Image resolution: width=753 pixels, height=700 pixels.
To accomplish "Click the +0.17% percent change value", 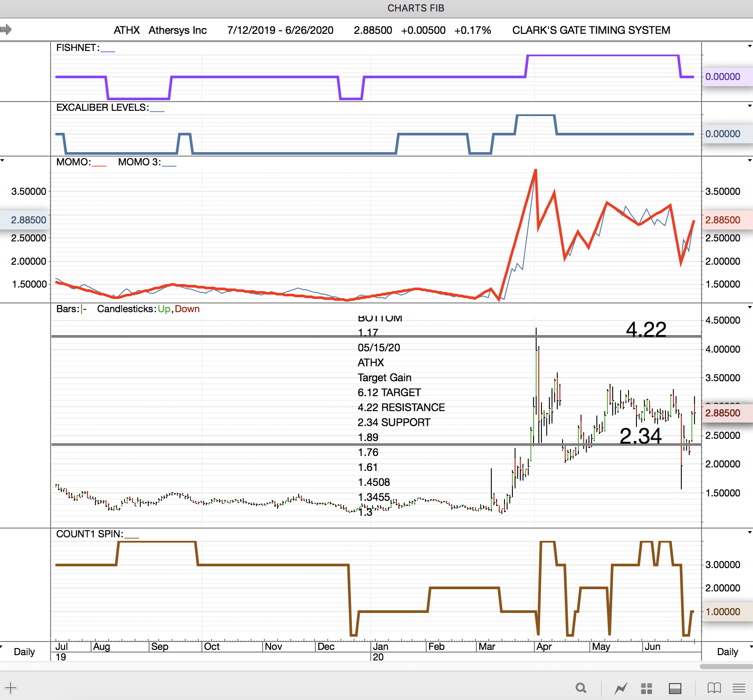I will 472,30.
